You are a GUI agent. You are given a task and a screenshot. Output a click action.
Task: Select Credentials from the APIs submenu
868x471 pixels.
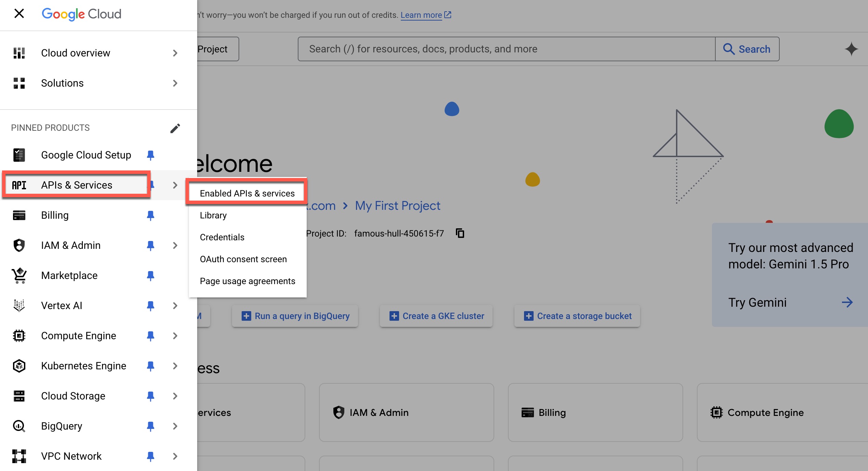pos(222,237)
